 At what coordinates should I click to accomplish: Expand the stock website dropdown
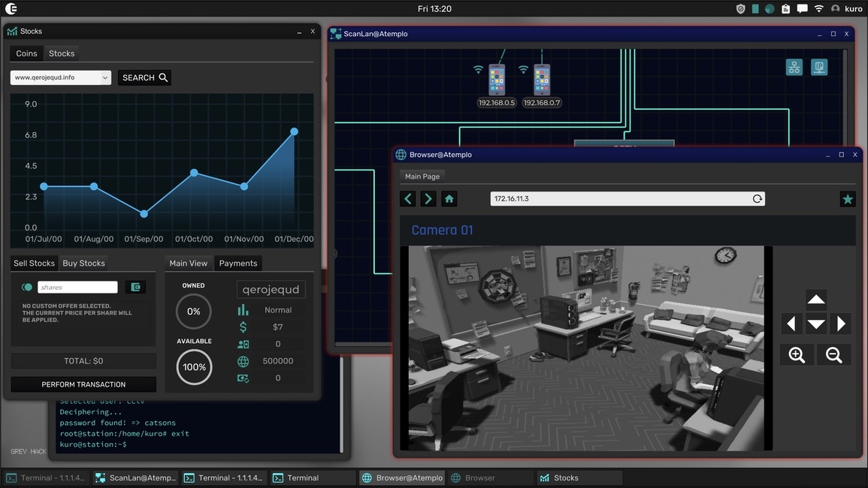point(105,77)
